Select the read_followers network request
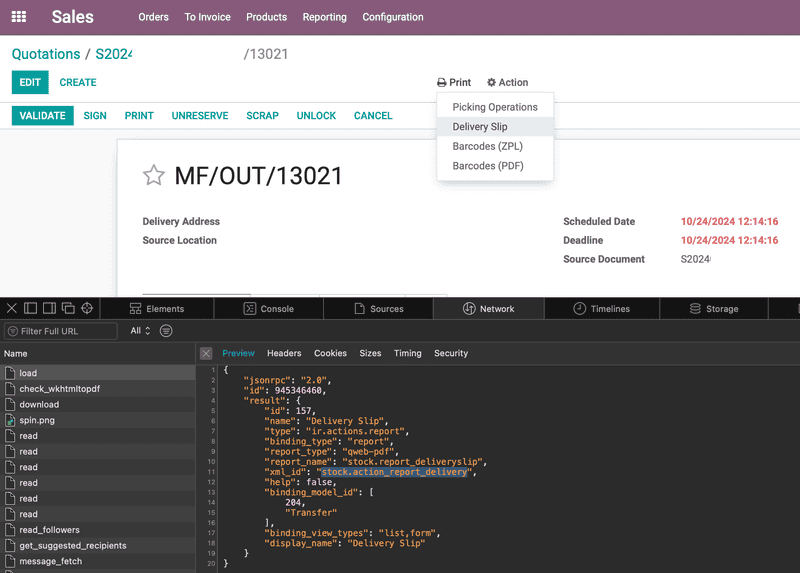The image size is (800, 573). pos(98,530)
